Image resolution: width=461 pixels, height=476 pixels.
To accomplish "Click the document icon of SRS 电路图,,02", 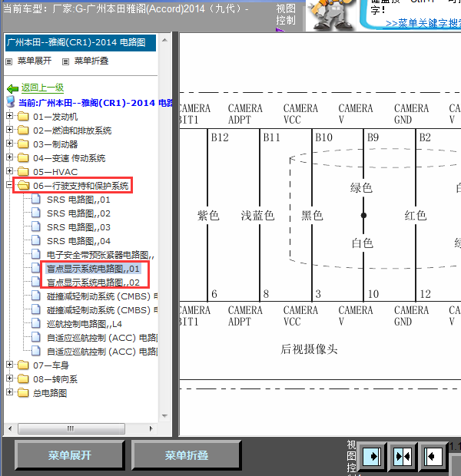I will pyautogui.click(x=36, y=213).
